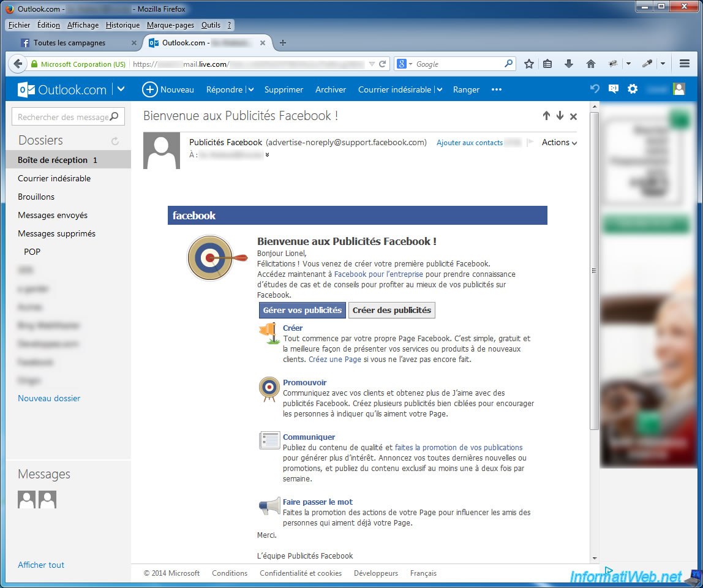This screenshot has width=703, height=588.
Task: Open the Facebook pour l'entreprise link
Action: (378, 274)
